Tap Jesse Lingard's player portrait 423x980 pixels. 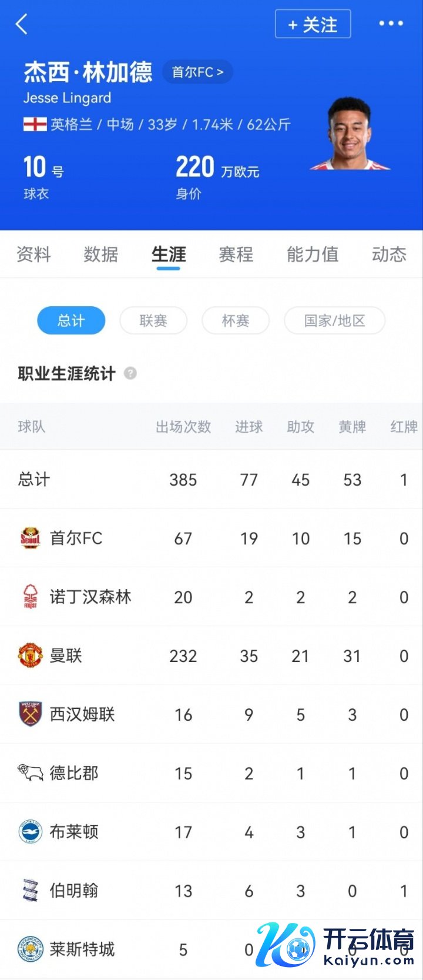coord(350,135)
